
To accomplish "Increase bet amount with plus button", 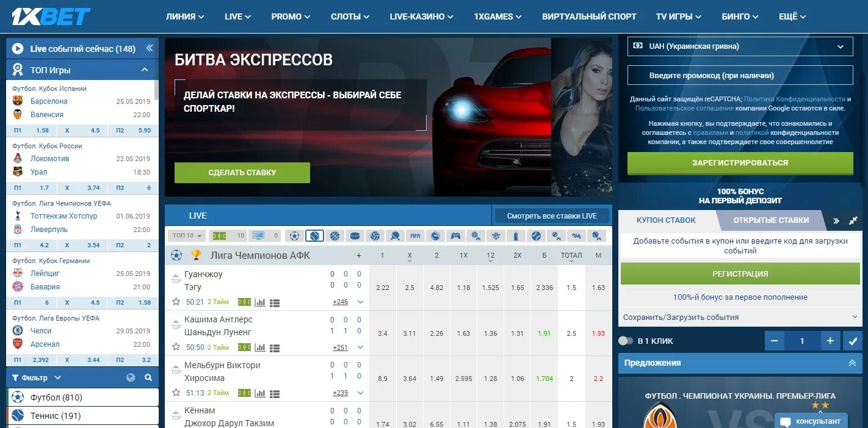I will (x=830, y=341).
